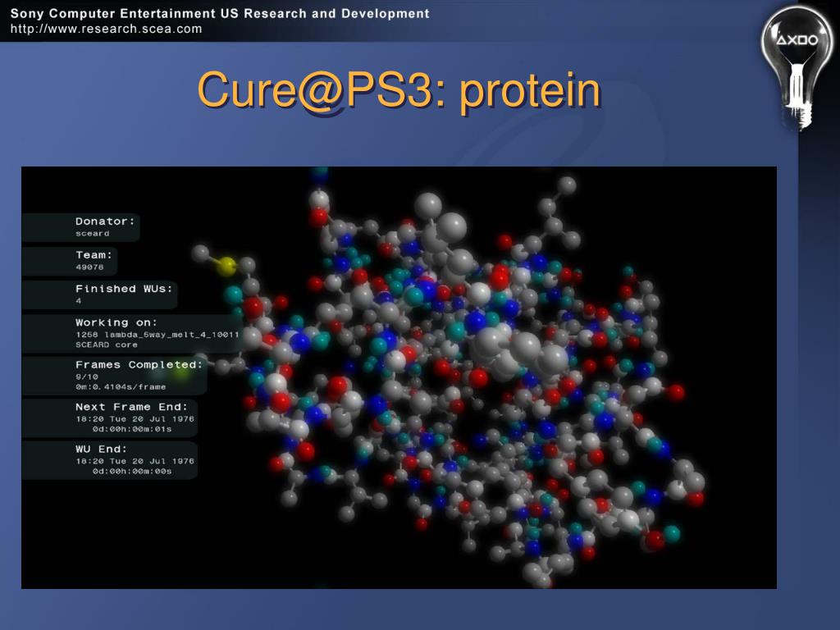Click the 'Donator:' label

tap(105, 221)
